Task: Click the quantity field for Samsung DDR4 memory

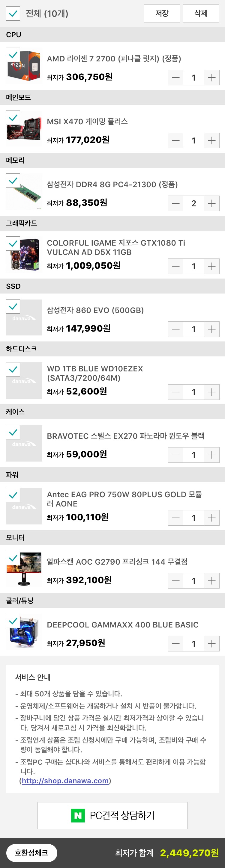Action: (x=193, y=203)
